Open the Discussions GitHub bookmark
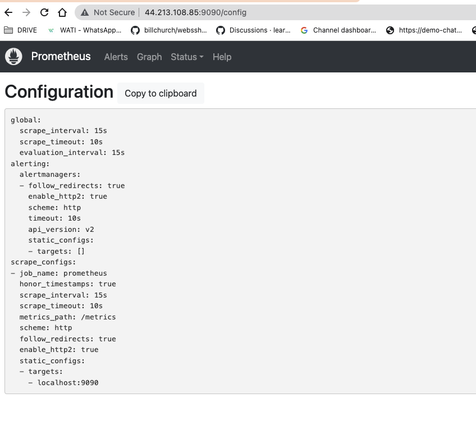476x448 pixels. coord(257,30)
